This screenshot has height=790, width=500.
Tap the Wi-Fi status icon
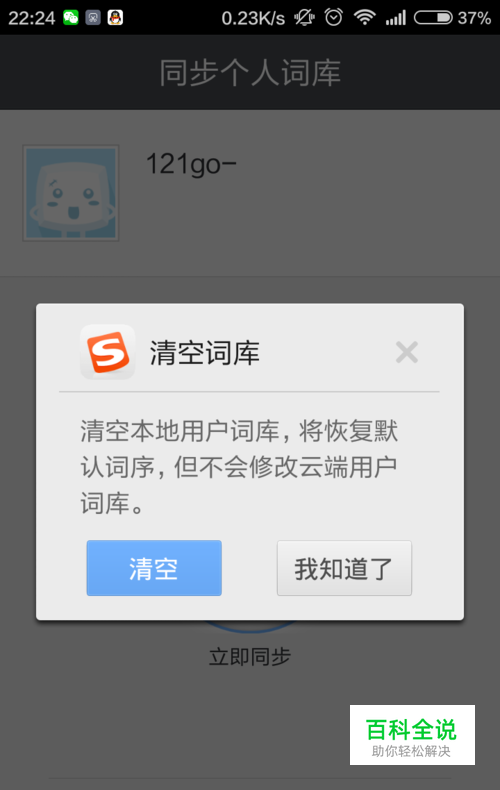pos(364,18)
